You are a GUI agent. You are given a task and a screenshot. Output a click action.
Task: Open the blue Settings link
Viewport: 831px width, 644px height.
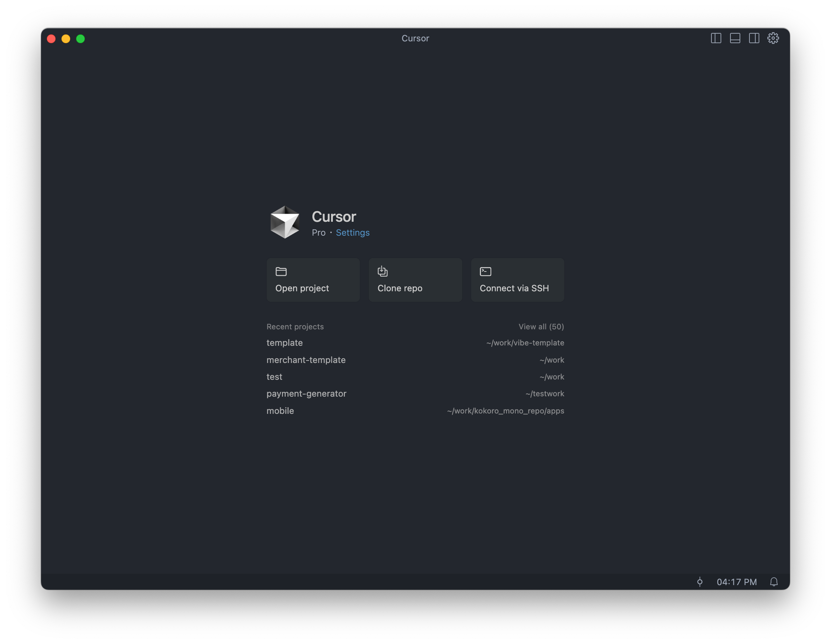coord(352,233)
